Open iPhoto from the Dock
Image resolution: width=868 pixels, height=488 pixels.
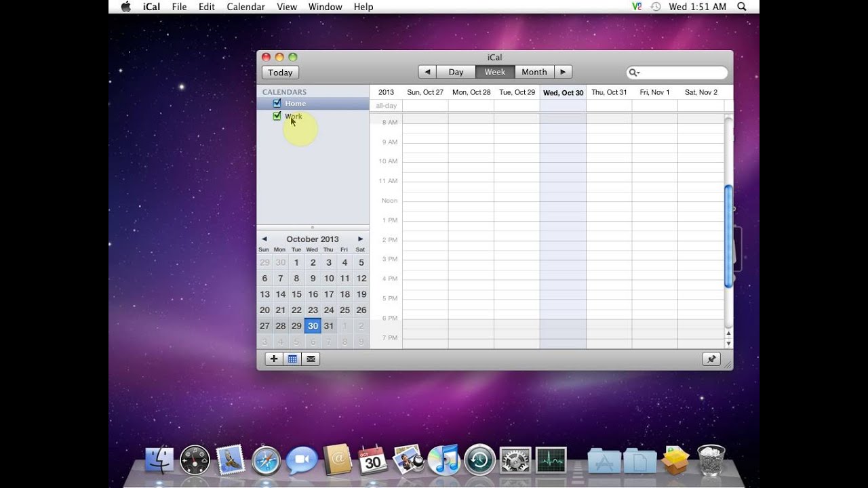point(408,460)
